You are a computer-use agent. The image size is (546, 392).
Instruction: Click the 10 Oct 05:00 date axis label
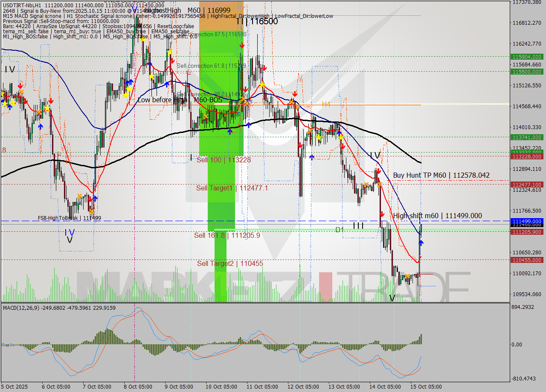pyautogui.click(x=222, y=387)
